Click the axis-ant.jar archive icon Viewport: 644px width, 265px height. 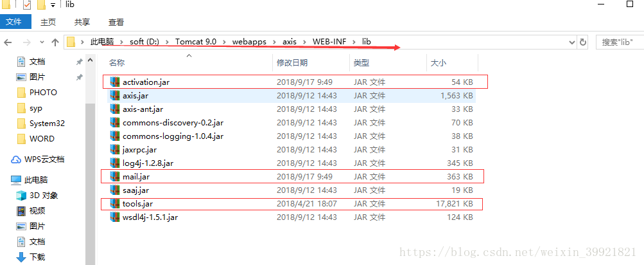[x=114, y=109]
